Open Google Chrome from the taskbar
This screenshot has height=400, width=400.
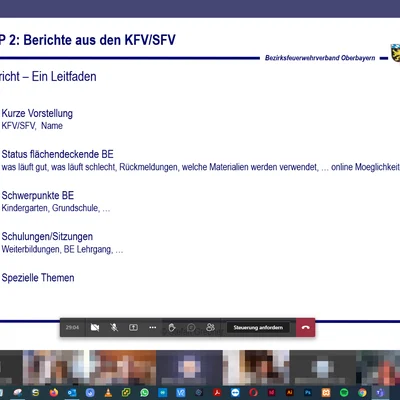(x=362, y=393)
